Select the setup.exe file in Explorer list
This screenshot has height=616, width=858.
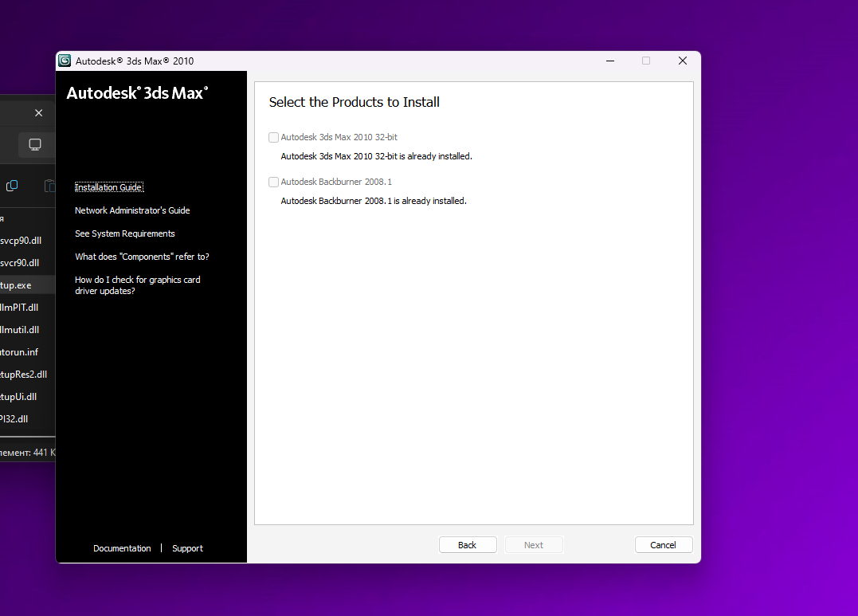click(x=16, y=284)
